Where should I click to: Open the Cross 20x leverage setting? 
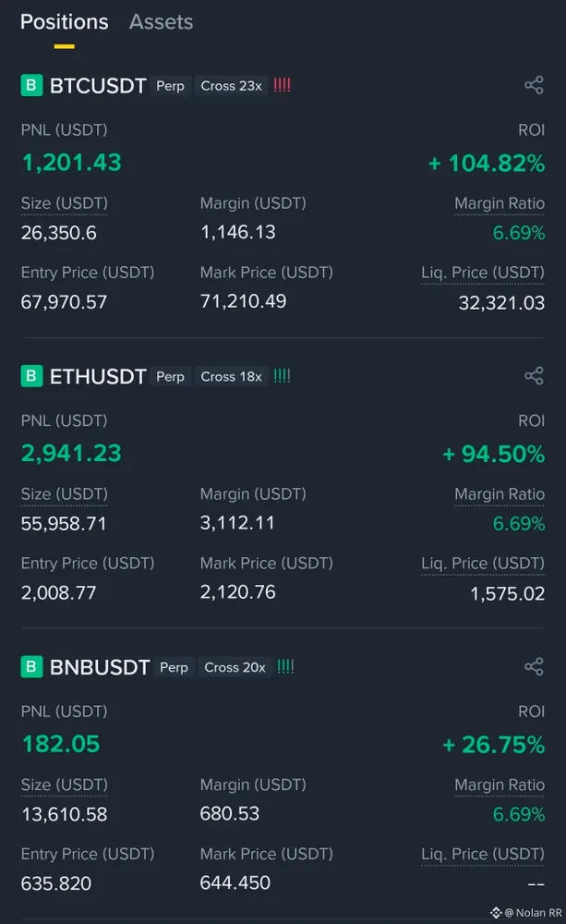point(235,667)
